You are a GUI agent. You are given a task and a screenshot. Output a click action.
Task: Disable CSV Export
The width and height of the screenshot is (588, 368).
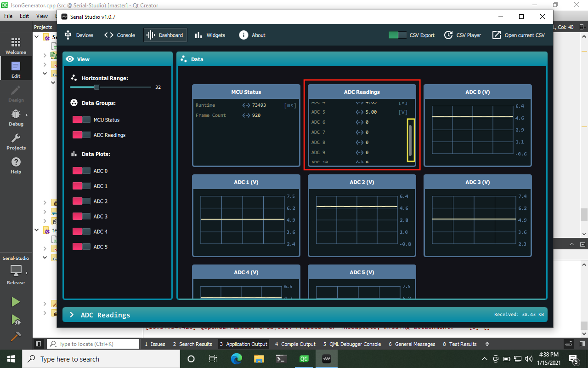point(397,34)
